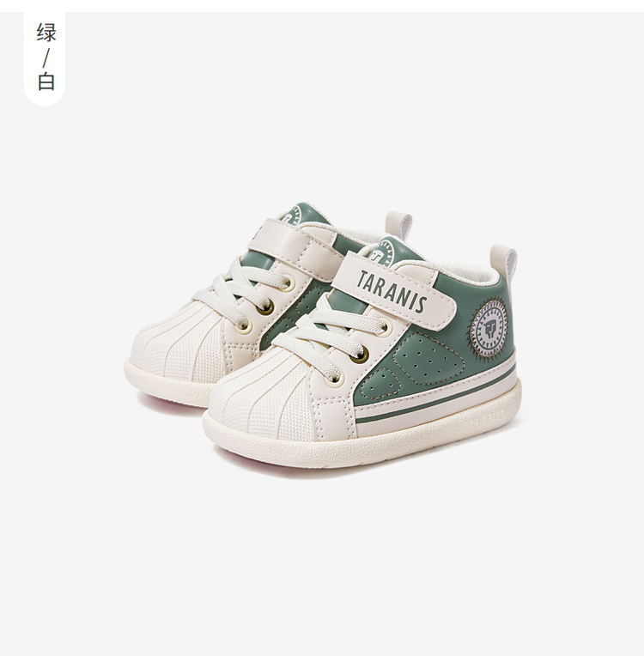Click the embossed TARANIS text on the sole

tap(483, 420)
